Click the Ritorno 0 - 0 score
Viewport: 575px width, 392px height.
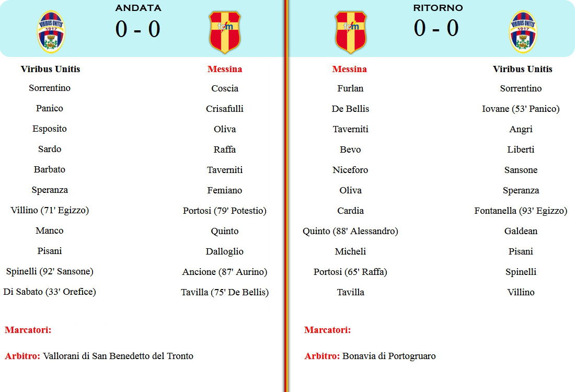(436, 28)
